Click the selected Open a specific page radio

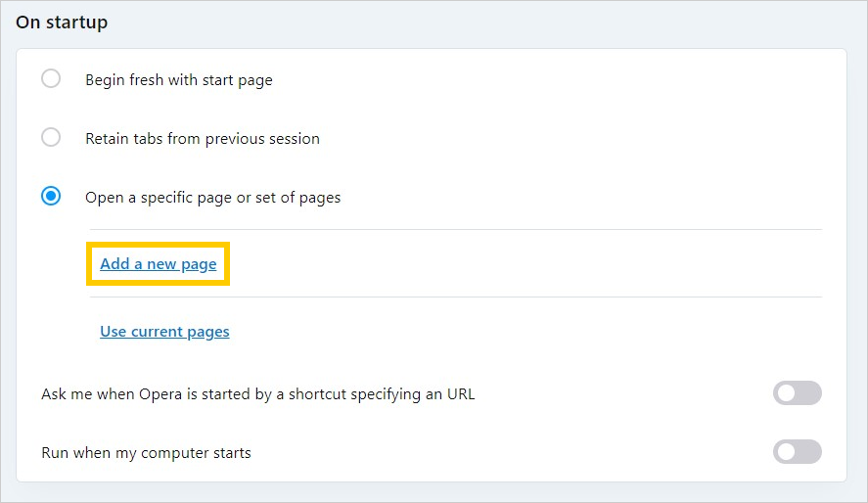pos(51,197)
